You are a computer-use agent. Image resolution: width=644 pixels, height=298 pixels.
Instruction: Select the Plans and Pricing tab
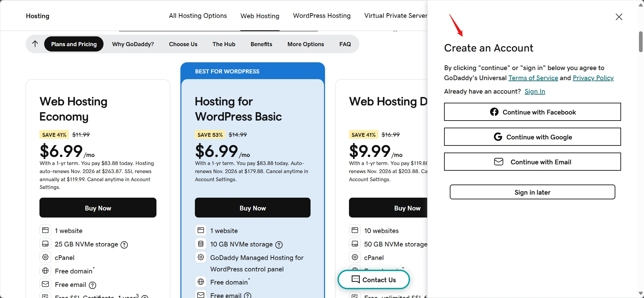(74, 44)
